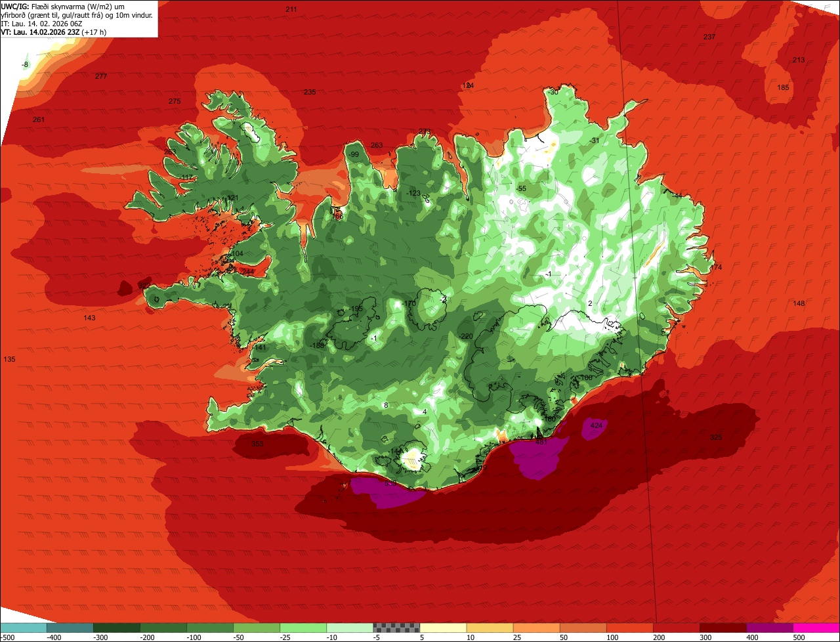Click the checkered swatch between -5 and 5

tap(396, 628)
